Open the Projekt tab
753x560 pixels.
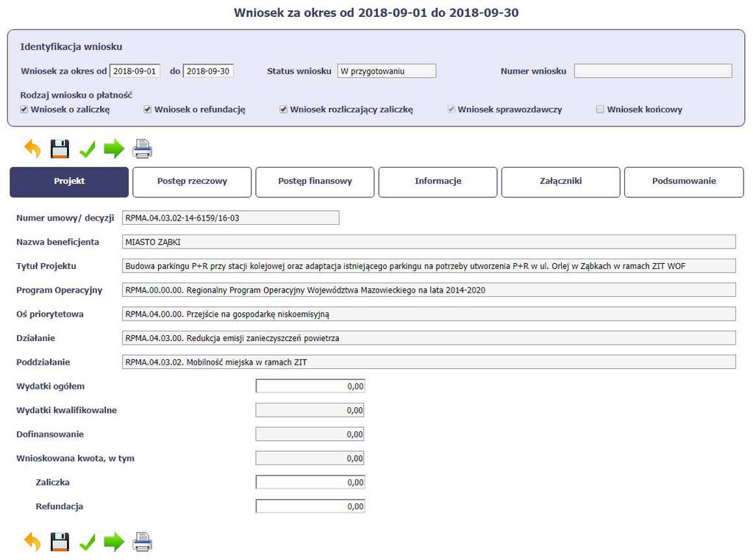pos(69,182)
